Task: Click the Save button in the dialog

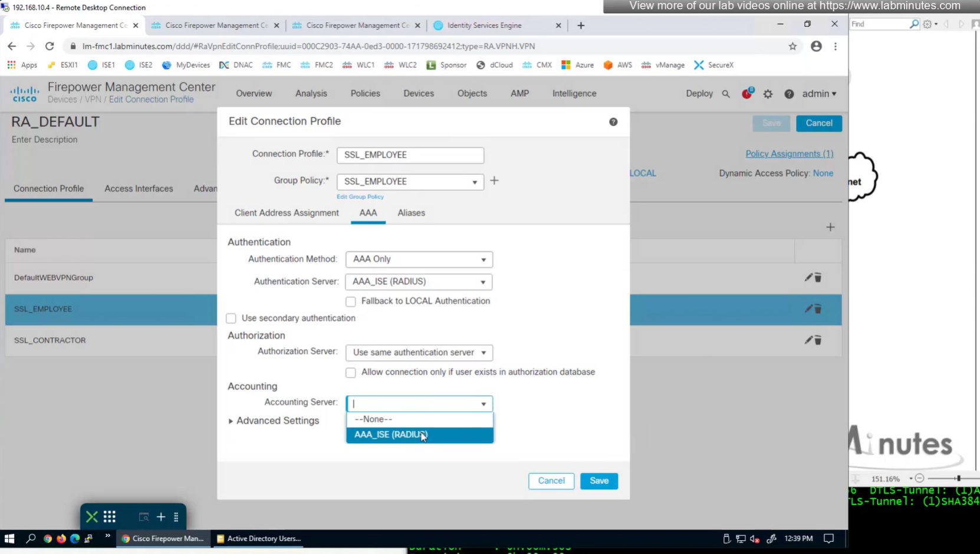Action: click(x=598, y=481)
